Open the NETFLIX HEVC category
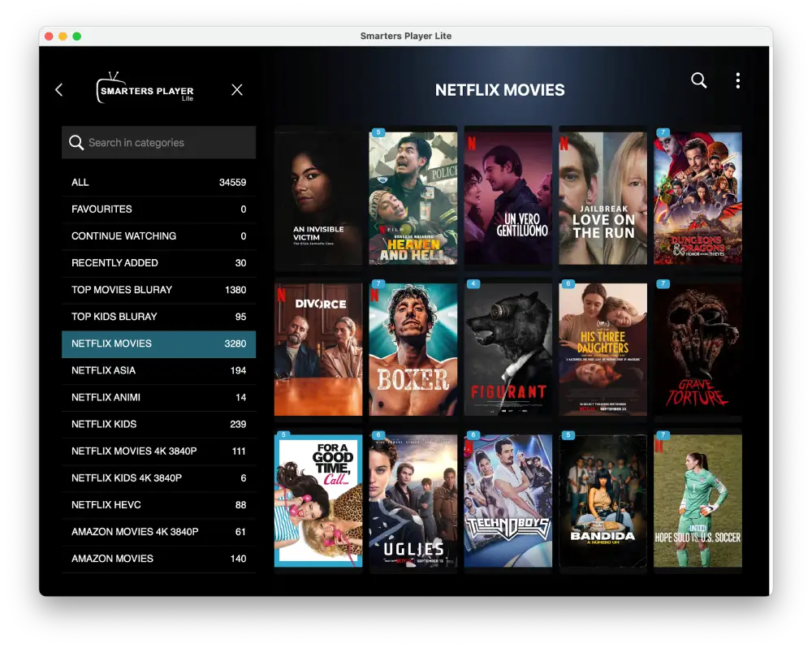The width and height of the screenshot is (812, 648). click(158, 506)
